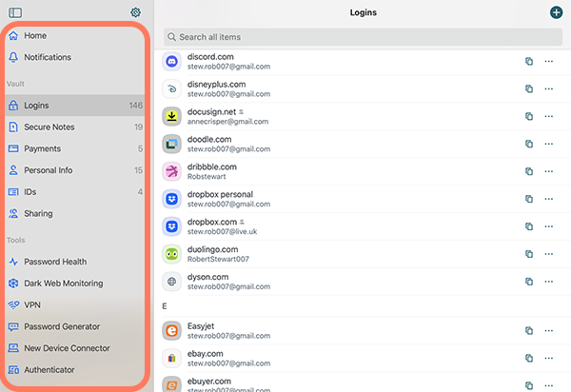Screen dimensions: 571x392
Task: Open more options for discord.com
Action: click(549, 62)
